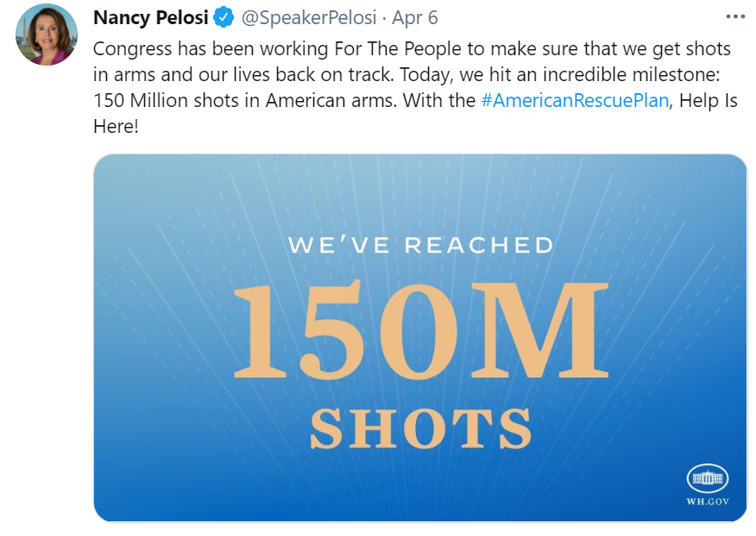The image size is (756, 536).
Task: Click the WH.GOV text in the image
Action: (x=707, y=501)
